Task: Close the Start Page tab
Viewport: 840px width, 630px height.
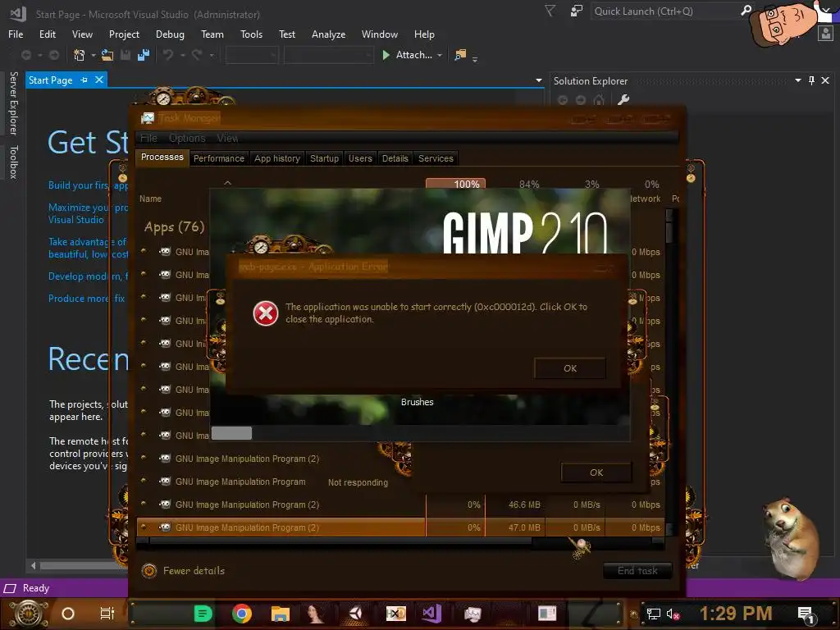Action: coord(99,80)
